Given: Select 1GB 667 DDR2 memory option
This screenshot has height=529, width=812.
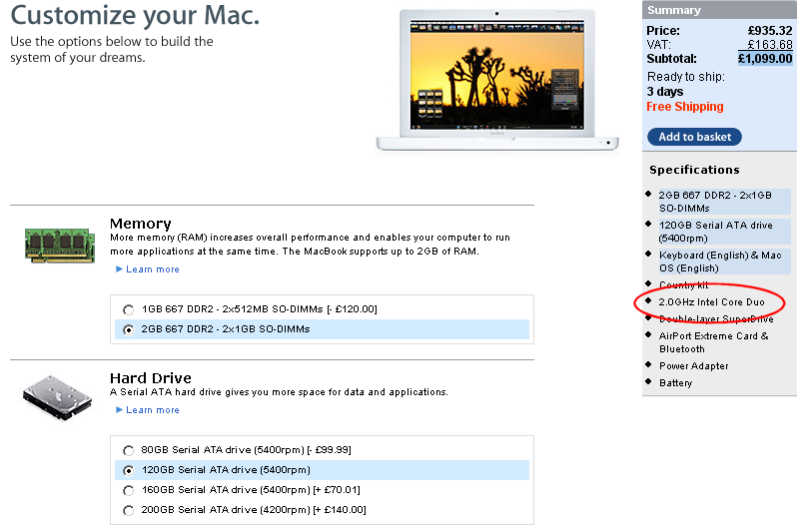Looking at the screenshot, I should click(128, 309).
